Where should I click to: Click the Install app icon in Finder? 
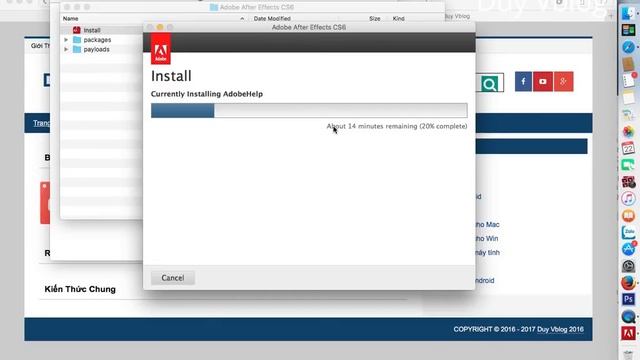click(76, 30)
